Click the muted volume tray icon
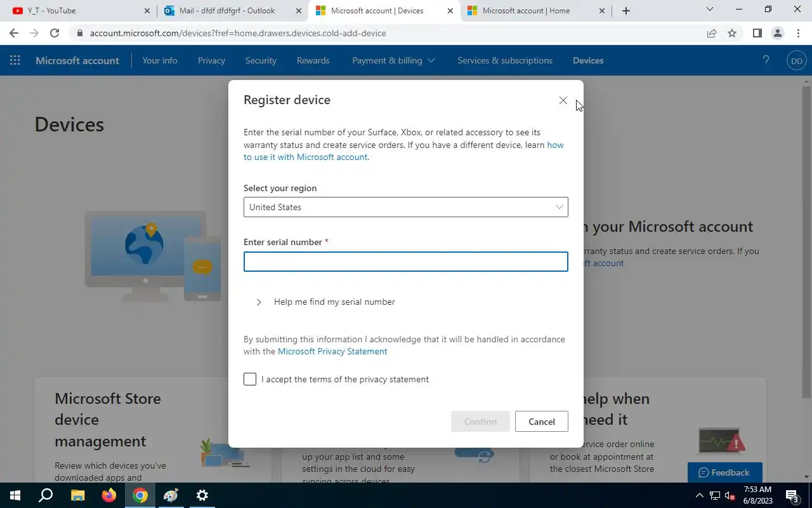Image resolution: width=812 pixels, height=508 pixels. click(730, 495)
